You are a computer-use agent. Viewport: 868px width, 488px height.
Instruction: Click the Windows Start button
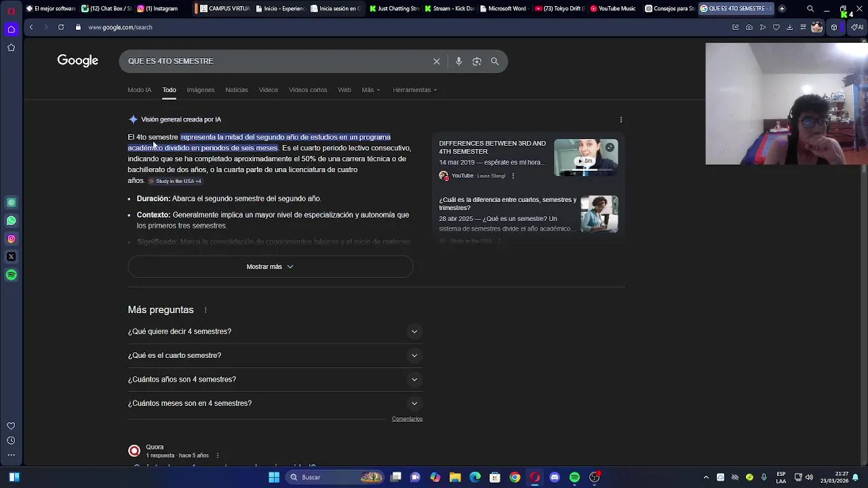pos(274,477)
